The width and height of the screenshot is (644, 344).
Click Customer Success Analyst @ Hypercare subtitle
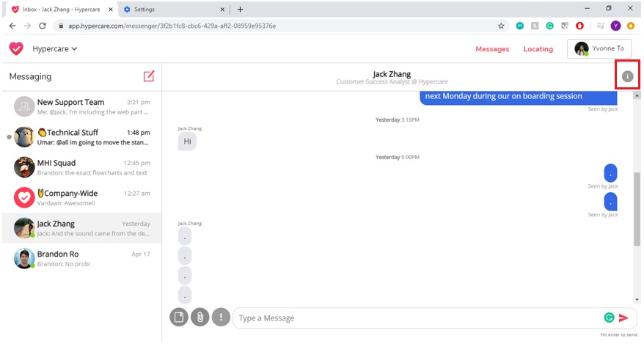392,81
